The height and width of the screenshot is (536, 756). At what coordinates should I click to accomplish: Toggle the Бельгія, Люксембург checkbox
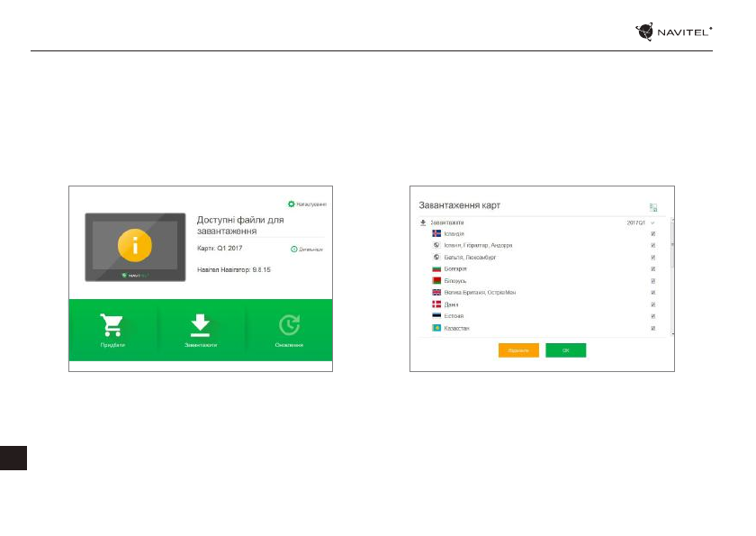pyautogui.click(x=652, y=257)
